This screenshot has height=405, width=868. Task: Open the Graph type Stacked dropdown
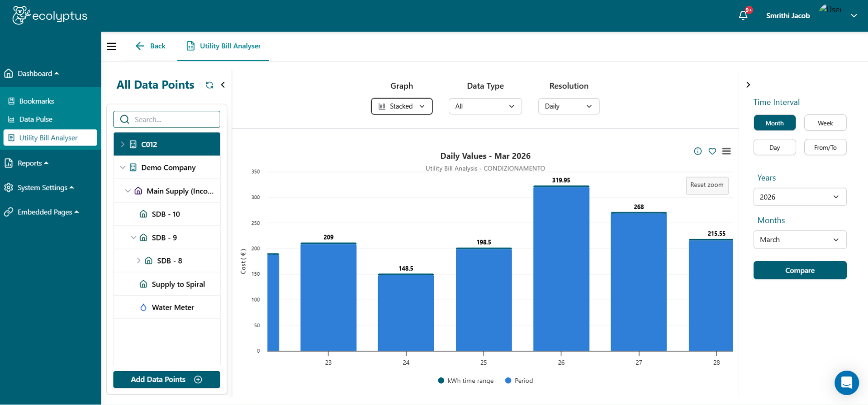(x=402, y=106)
